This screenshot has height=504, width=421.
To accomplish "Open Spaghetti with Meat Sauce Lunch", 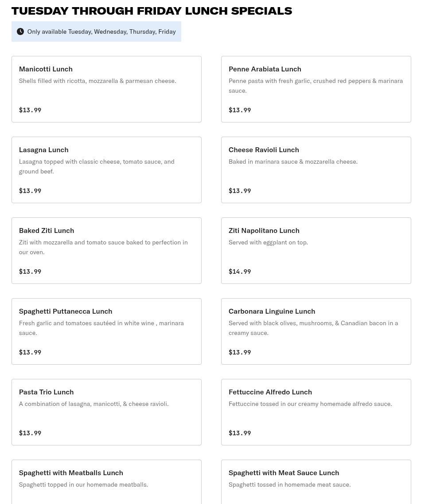I will pos(316,482).
